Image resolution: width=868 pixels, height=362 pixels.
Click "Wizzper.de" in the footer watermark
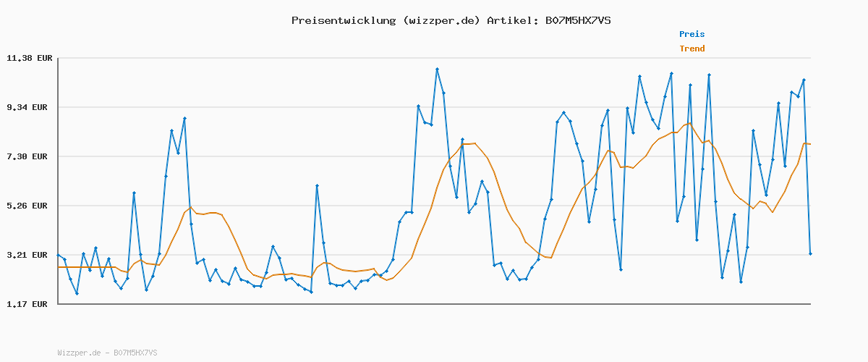point(79,353)
